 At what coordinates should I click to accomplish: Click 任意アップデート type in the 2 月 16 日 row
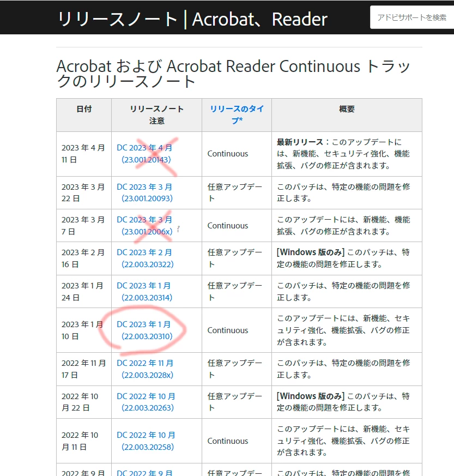click(x=234, y=258)
